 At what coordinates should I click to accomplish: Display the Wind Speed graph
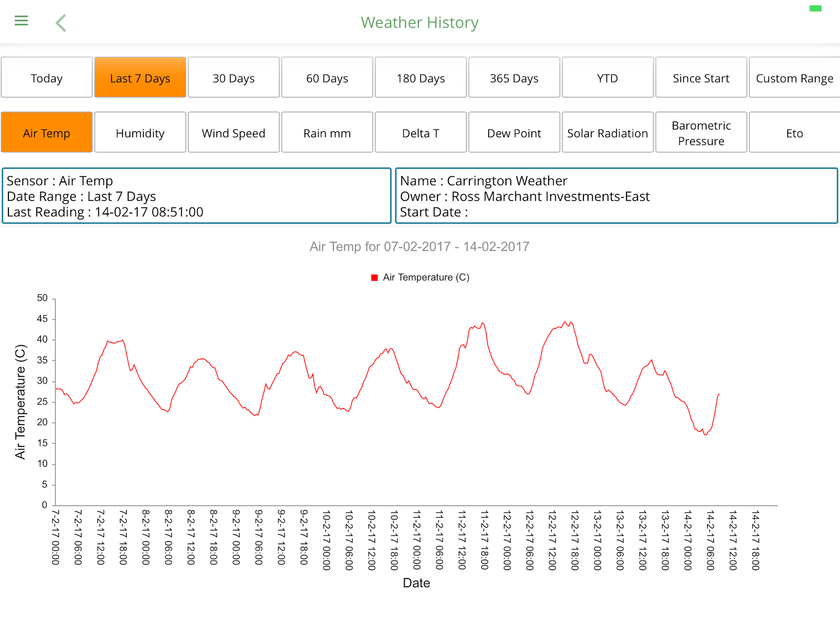[234, 133]
